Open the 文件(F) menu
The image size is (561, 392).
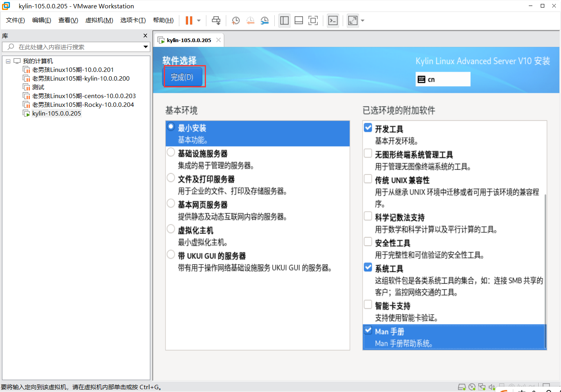click(16, 20)
